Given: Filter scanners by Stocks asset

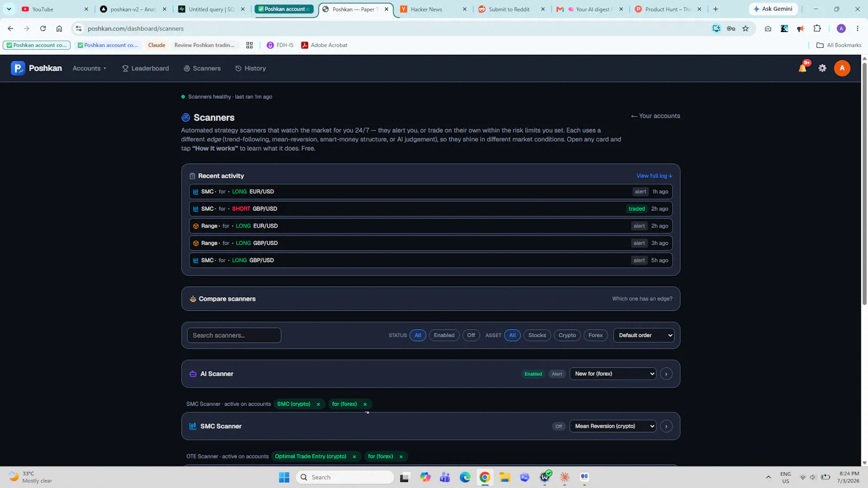Looking at the screenshot, I should pos(537,335).
